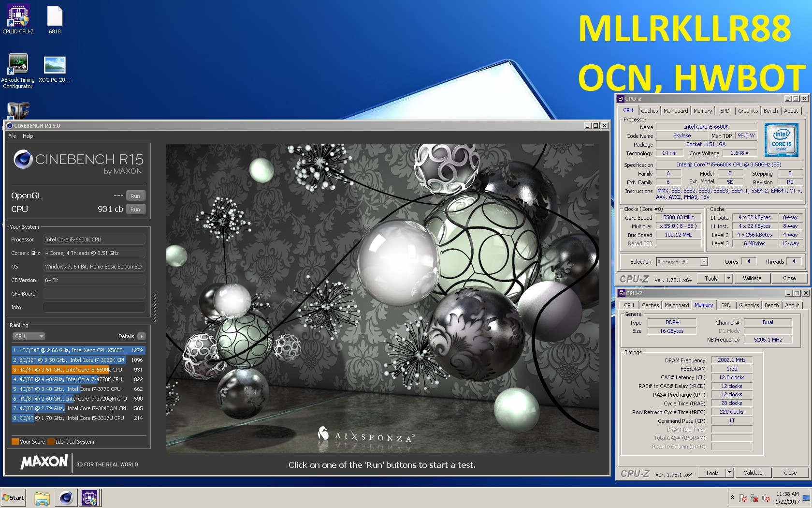The width and height of the screenshot is (812, 508).
Task: Click the MAXON logo at the bottom
Action: (x=44, y=462)
